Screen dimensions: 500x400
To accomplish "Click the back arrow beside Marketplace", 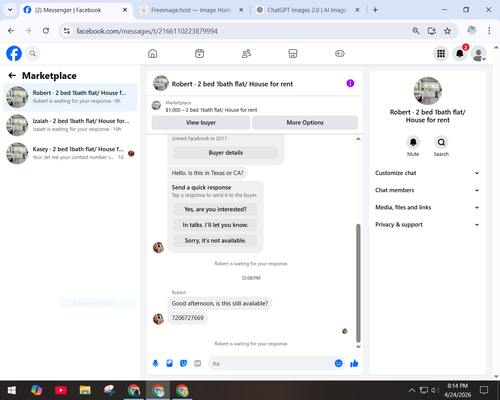I will pyautogui.click(x=12, y=76).
